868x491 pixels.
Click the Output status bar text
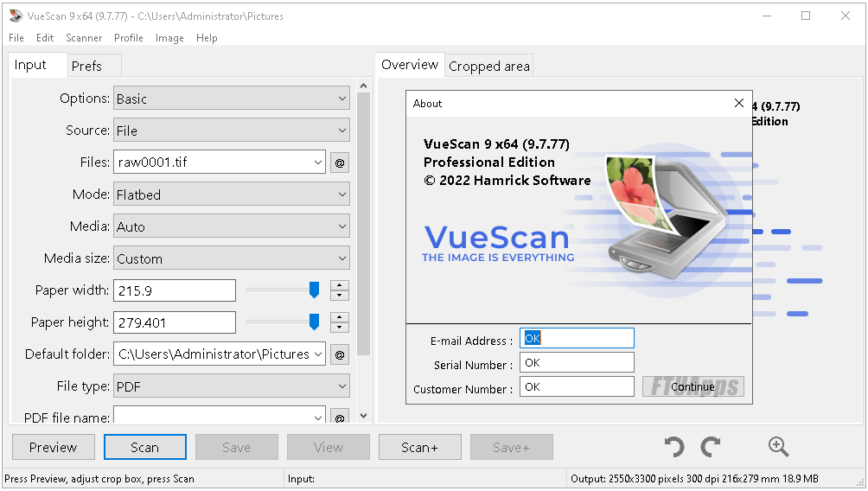tap(694, 479)
